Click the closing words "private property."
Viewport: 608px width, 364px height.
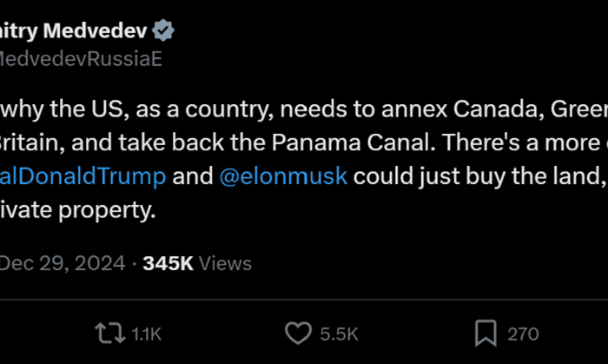click(x=78, y=210)
